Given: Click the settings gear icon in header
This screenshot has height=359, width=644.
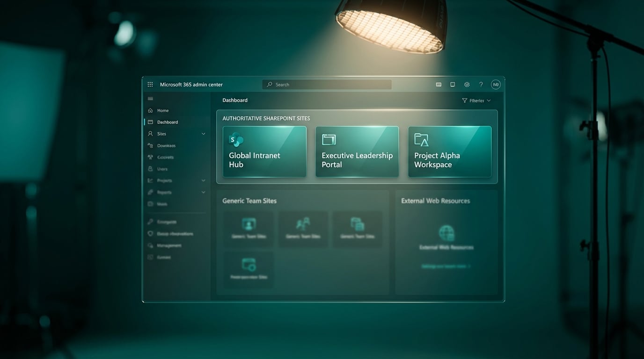Looking at the screenshot, I should [x=467, y=85].
